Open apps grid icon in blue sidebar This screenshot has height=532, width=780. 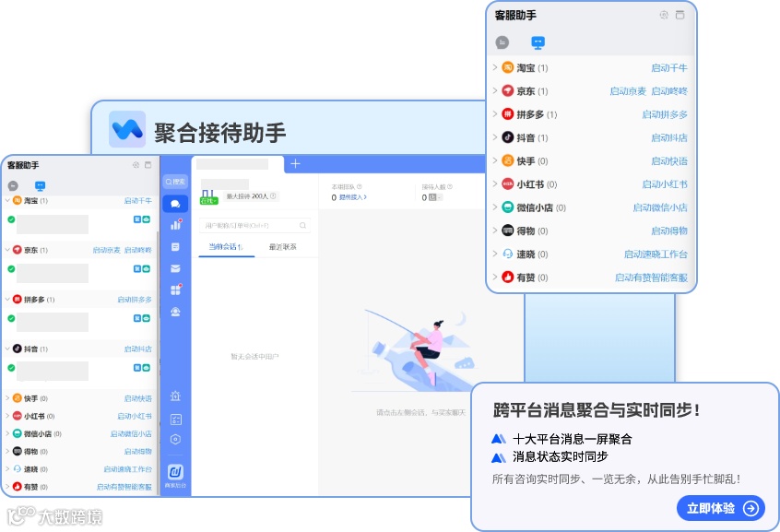click(175, 290)
